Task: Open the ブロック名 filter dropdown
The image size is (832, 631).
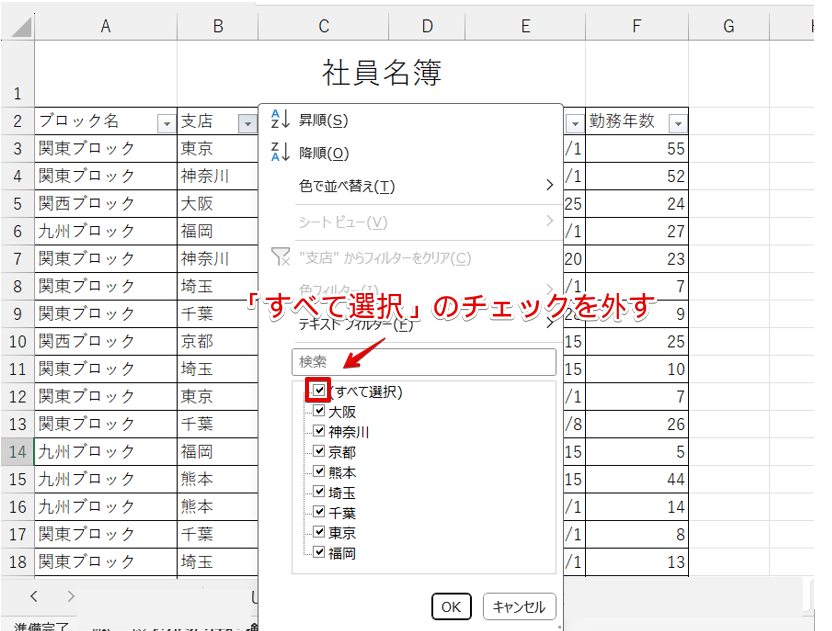Action: (167, 124)
